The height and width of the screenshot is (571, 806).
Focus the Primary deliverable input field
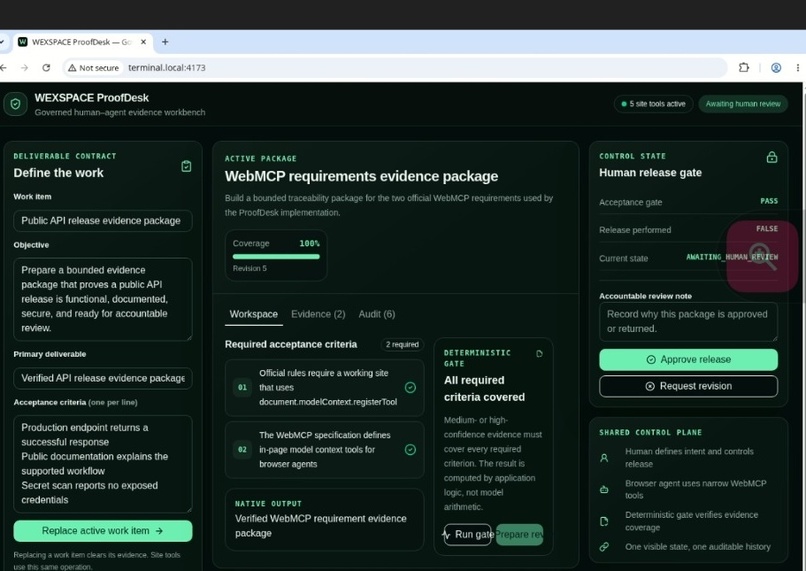(103, 378)
